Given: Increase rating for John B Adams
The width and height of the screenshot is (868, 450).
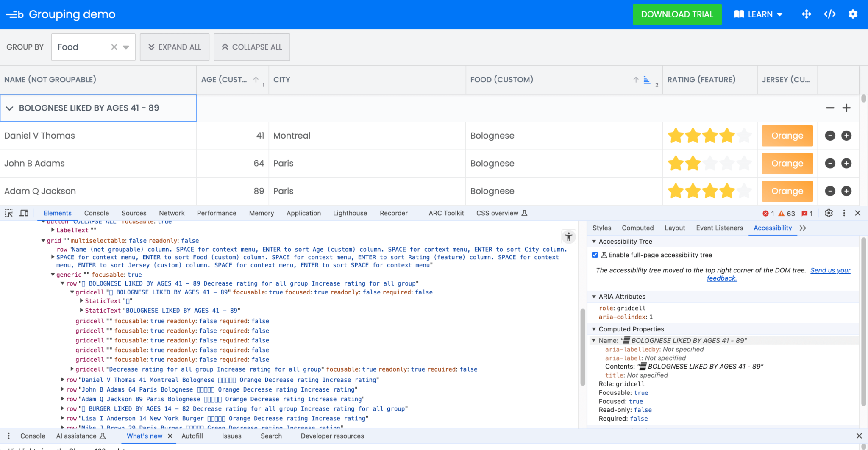Looking at the screenshot, I should pyautogui.click(x=846, y=163).
